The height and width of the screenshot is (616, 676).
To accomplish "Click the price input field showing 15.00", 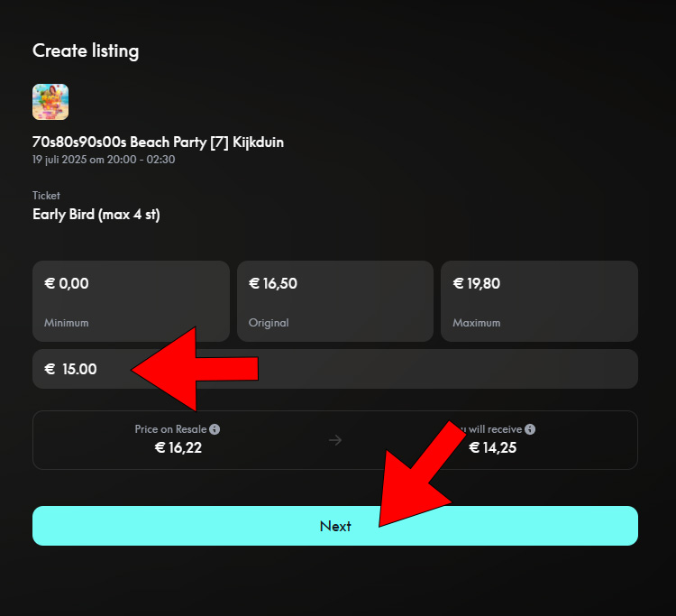I will tap(335, 369).
